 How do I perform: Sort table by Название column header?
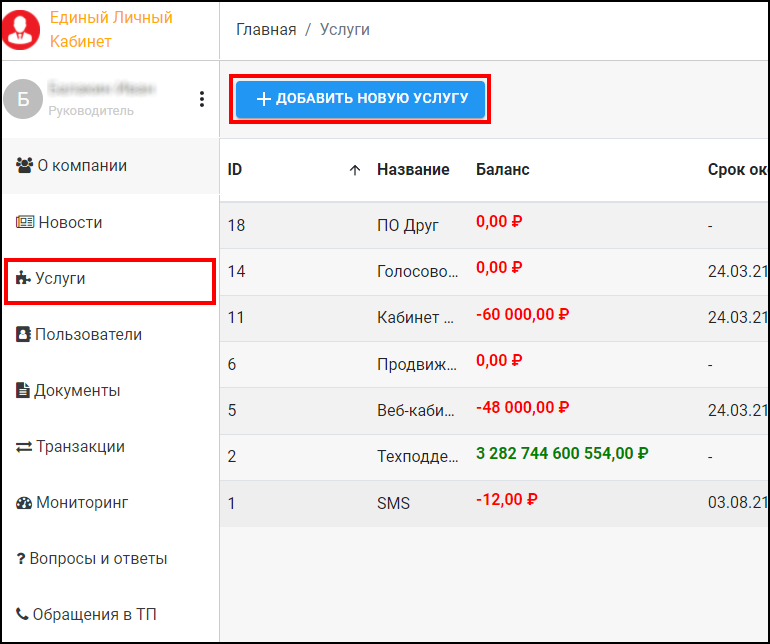click(x=413, y=170)
